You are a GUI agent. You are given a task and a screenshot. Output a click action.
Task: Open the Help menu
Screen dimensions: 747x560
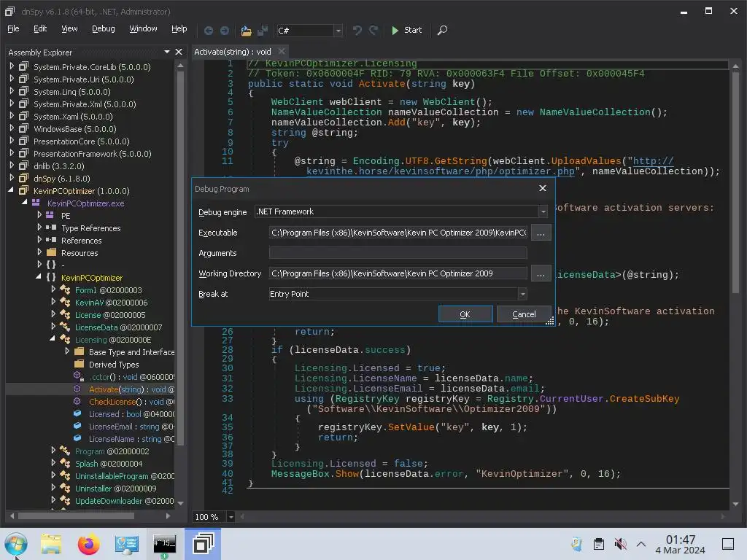179,28
